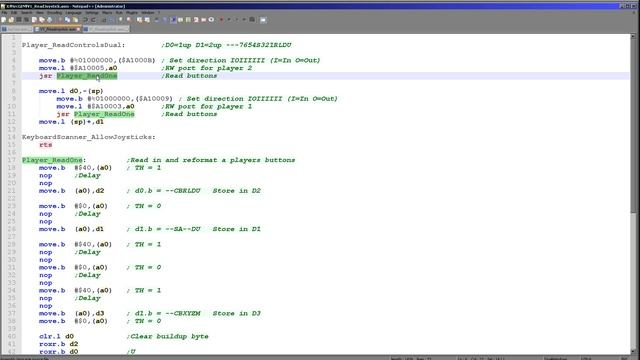Click the label "Player_ReadControlsDual:"
This screenshot has width=640, height=360.
[73, 45]
